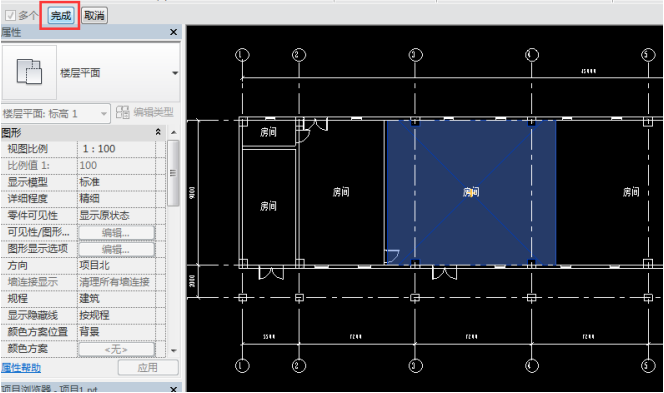Click the 楼层平面 floor plan type icon

point(29,72)
